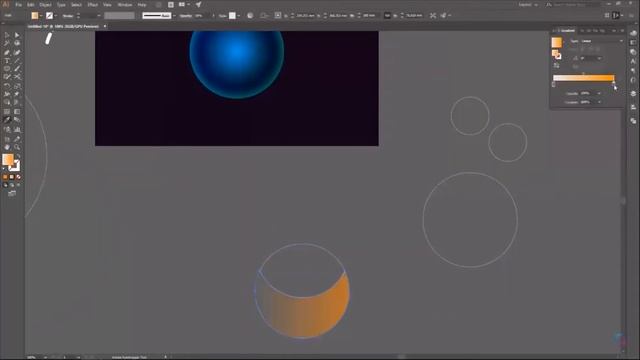This screenshot has height=360, width=640.
Task: Click the Eyedropper tool
Action: pyautogui.click(x=7, y=120)
